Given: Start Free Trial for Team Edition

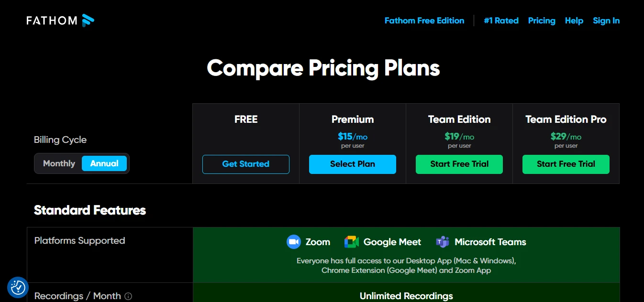Looking at the screenshot, I should point(459,164).
